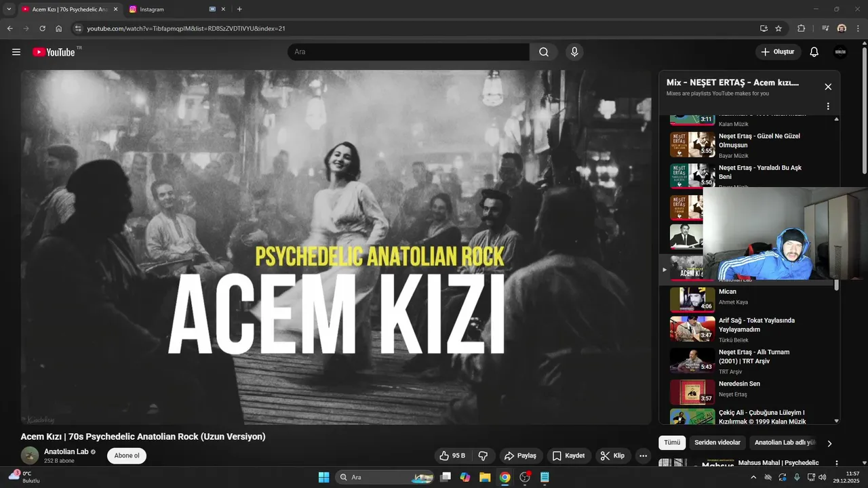Play Çekiç Ali - Çubuğuna Lüleyim
Image resolution: width=868 pixels, height=488 pixels.
[x=762, y=417]
